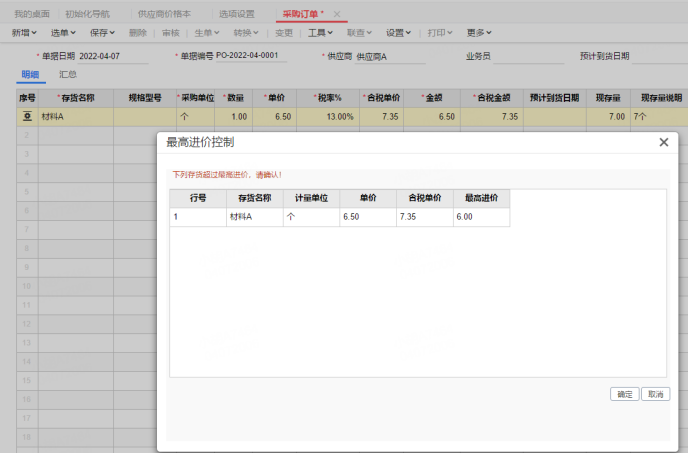Switch to the 我的桌面 tab
This screenshot has width=688, height=454.
pyautogui.click(x=32, y=14)
